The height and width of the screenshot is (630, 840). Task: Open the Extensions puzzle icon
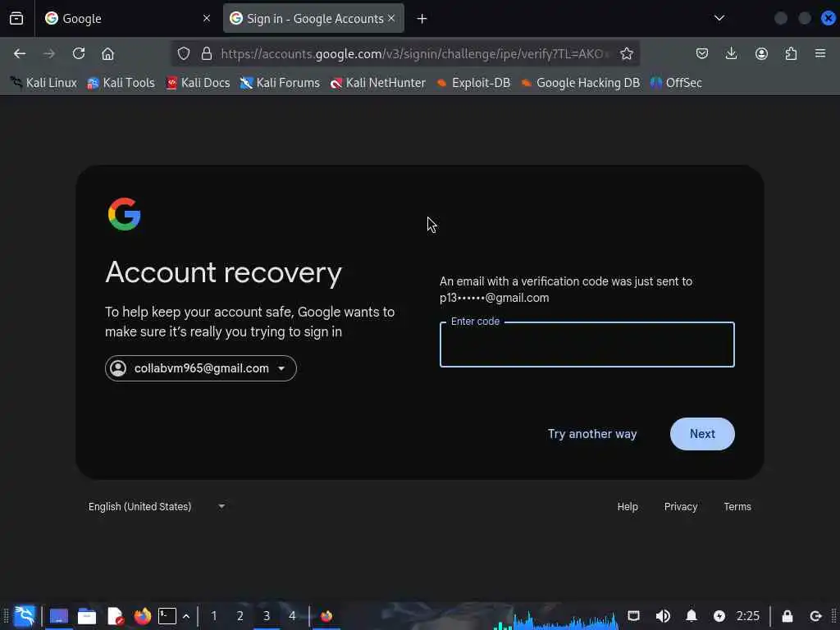791,53
